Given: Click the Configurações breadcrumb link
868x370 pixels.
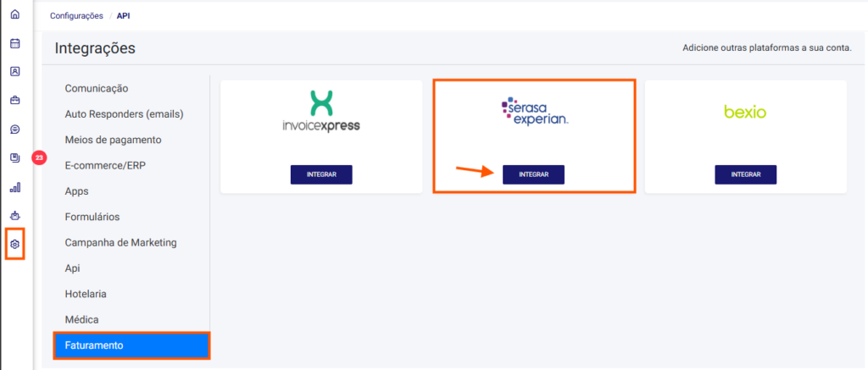Looking at the screenshot, I should coord(76,15).
